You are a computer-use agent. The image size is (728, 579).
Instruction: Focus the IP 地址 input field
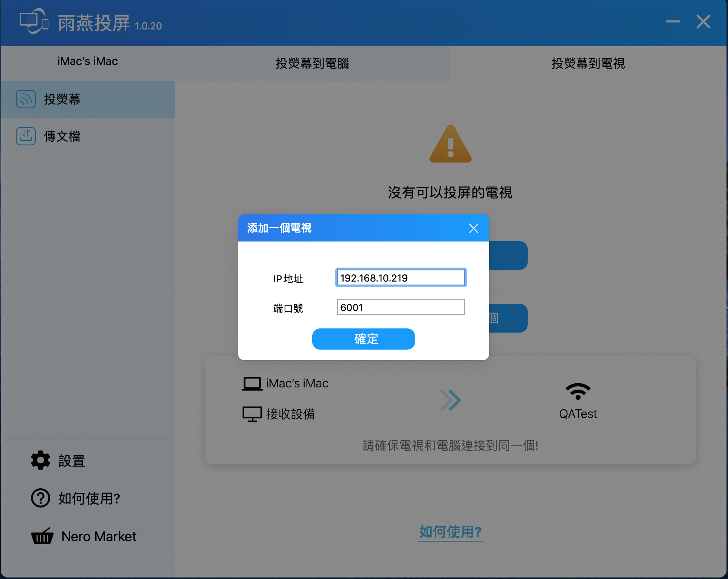[401, 278]
